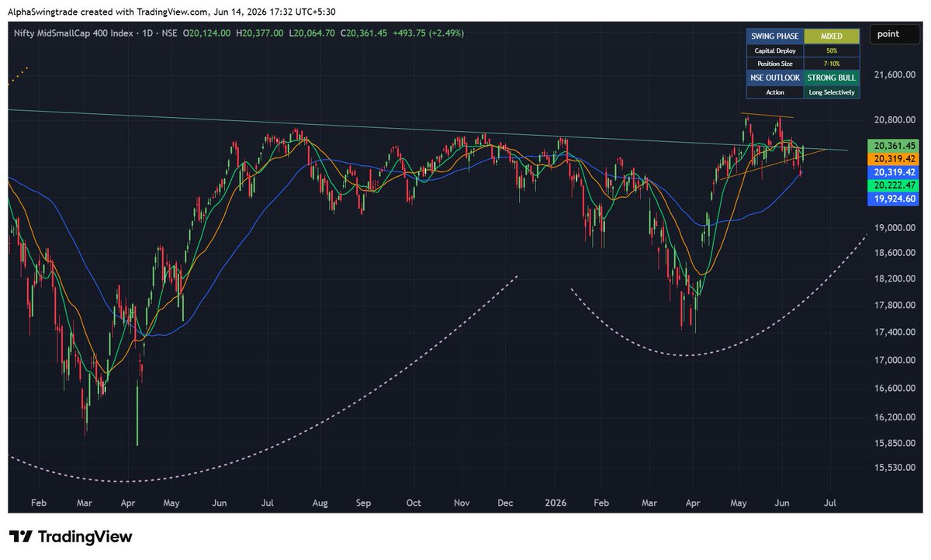Click the Nov label on the time axis
This screenshot has width=931, height=560.
(462, 503)
